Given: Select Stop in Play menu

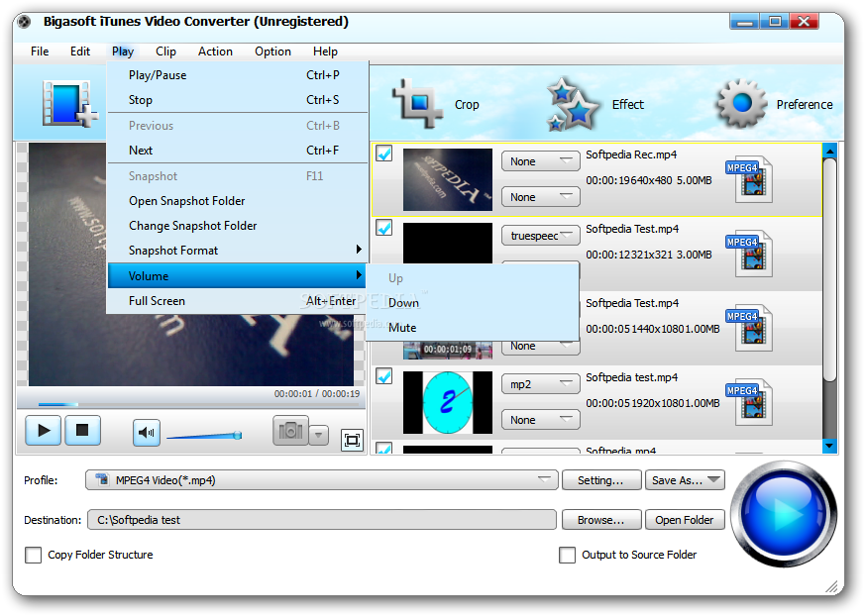Looking at the screenshot, I should pos(237,100).
